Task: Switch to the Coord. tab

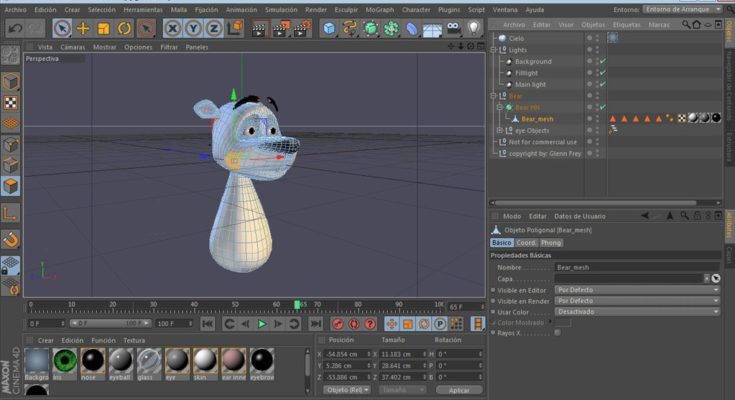Action: point(526,243)
